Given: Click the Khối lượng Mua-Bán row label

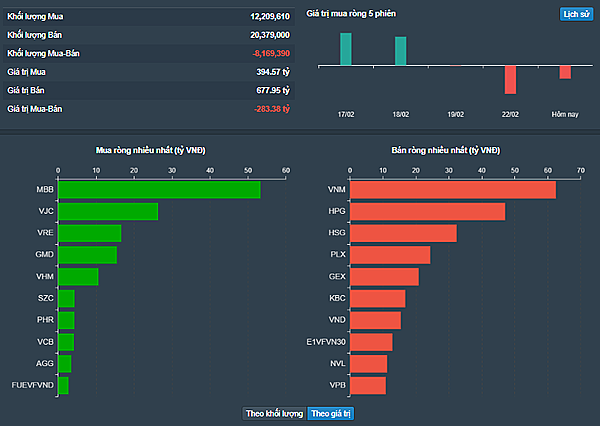Looking at the screenshot, I should [x=43, y=54].
